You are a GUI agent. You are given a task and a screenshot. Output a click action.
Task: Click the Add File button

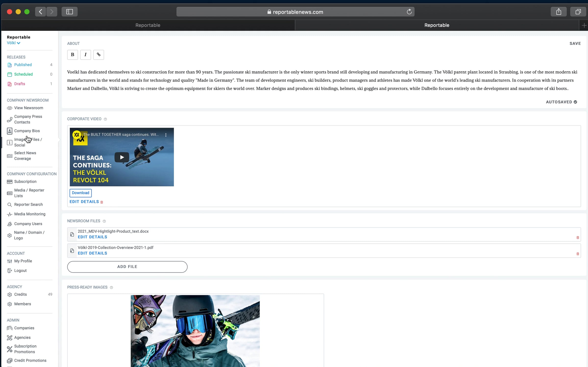click(x=127, y=267)
